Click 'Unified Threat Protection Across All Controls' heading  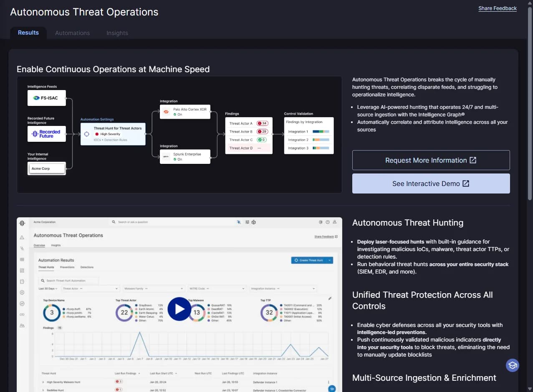point(422,300)
